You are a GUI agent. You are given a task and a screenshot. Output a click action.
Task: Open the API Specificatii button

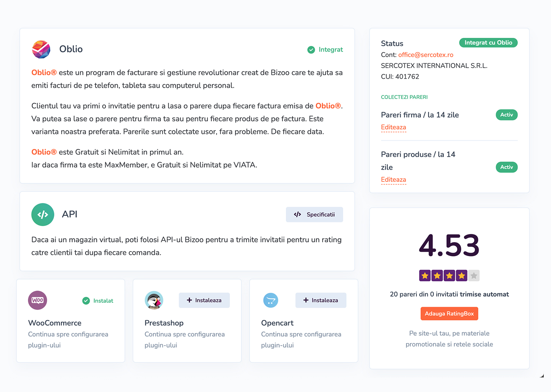click(314, 214)
